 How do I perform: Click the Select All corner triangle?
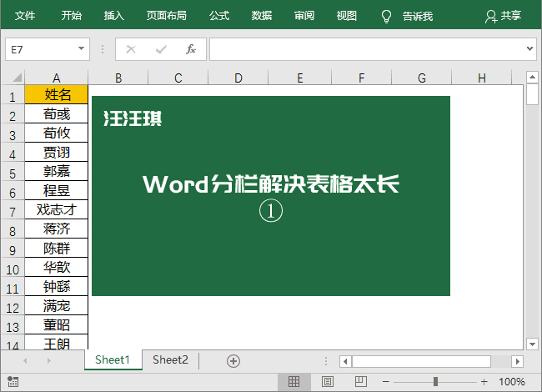click(x=18, y=77)
